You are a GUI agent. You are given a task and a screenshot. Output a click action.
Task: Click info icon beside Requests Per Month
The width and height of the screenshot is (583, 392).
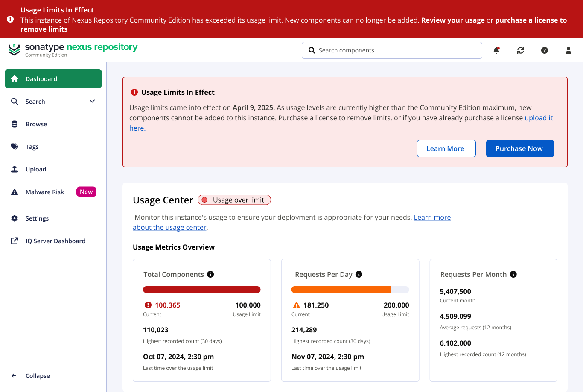(x=513, y=274)
